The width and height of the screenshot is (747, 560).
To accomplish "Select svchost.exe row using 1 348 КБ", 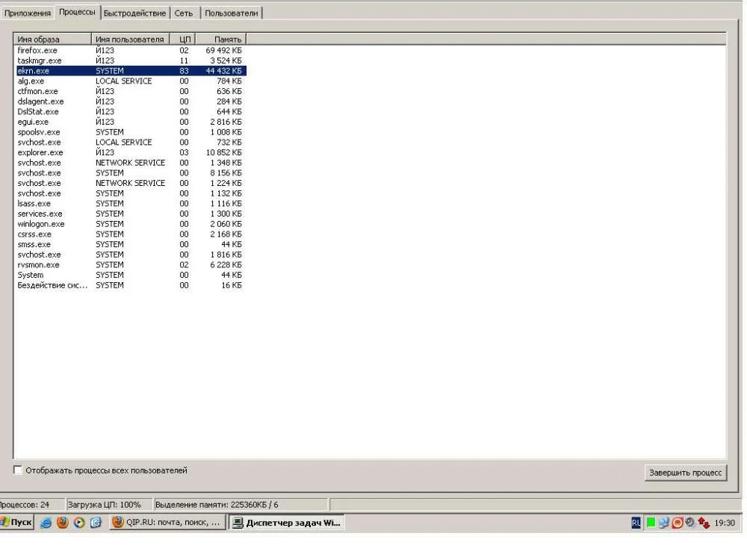I will pos(131,163).
